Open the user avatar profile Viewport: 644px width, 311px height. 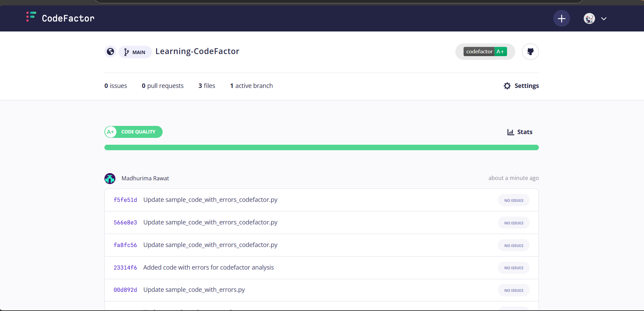[x=589, y=18]
